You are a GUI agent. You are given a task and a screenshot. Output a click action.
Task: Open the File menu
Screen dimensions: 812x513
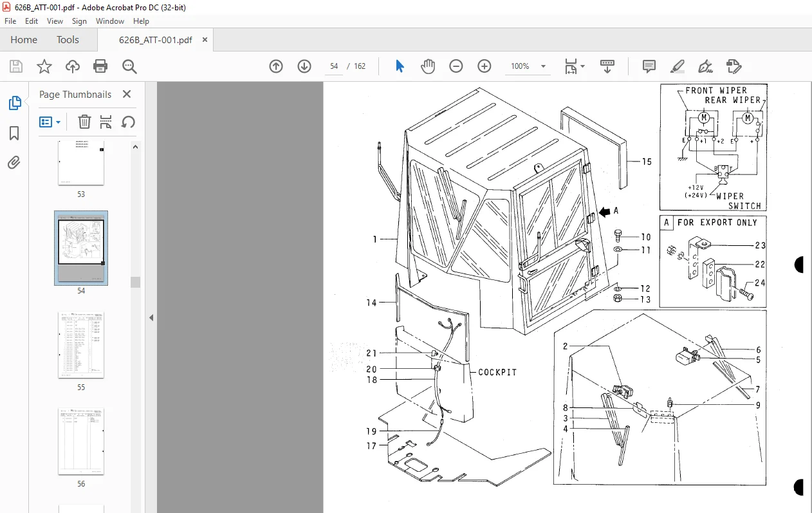pyautogui.click(x=10, y=21)
